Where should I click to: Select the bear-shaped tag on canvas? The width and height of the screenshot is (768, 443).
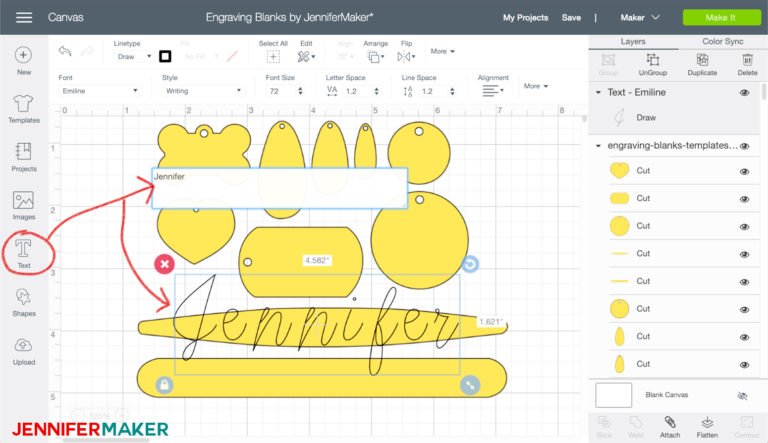[x=204, y=146]
